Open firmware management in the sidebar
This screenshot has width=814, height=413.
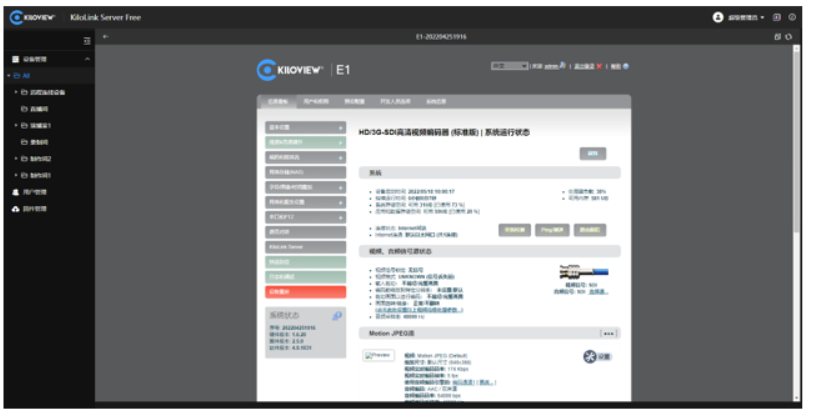35,209
